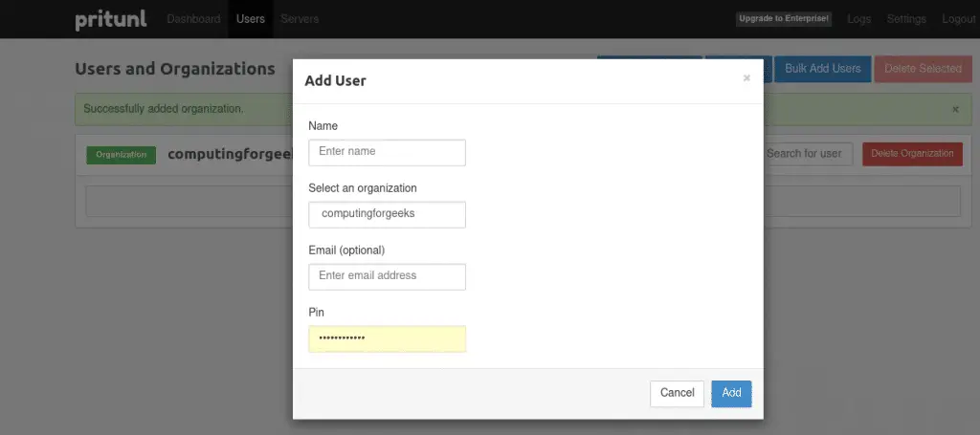980x435 pixels.
Task: Click the pritunl logo
Action: point(111,19)
